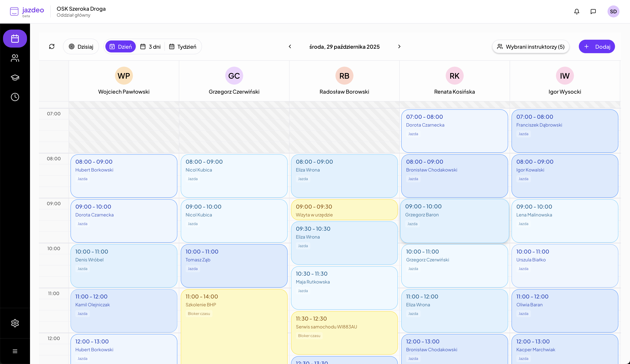Open the SD user avatar menu
The width and height of the screenshot is (630, 364).
[x=613, y=11]
